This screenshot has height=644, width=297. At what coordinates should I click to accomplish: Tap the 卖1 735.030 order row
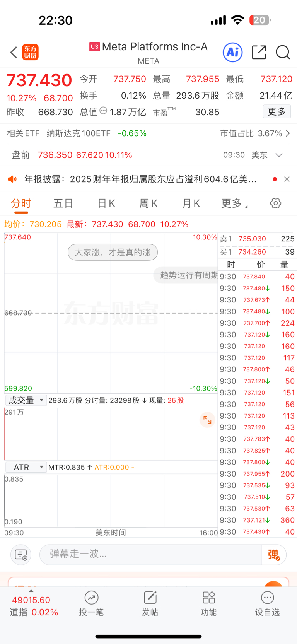coord(257,239)
